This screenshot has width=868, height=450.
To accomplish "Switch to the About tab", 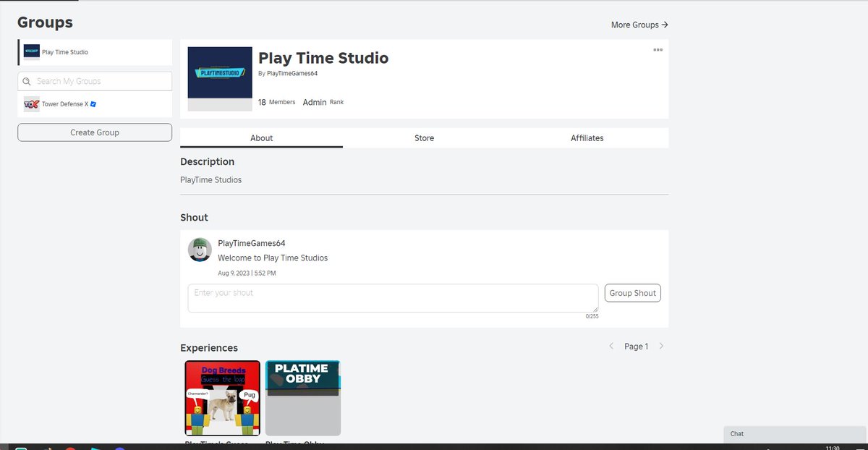I will [261, 138].
